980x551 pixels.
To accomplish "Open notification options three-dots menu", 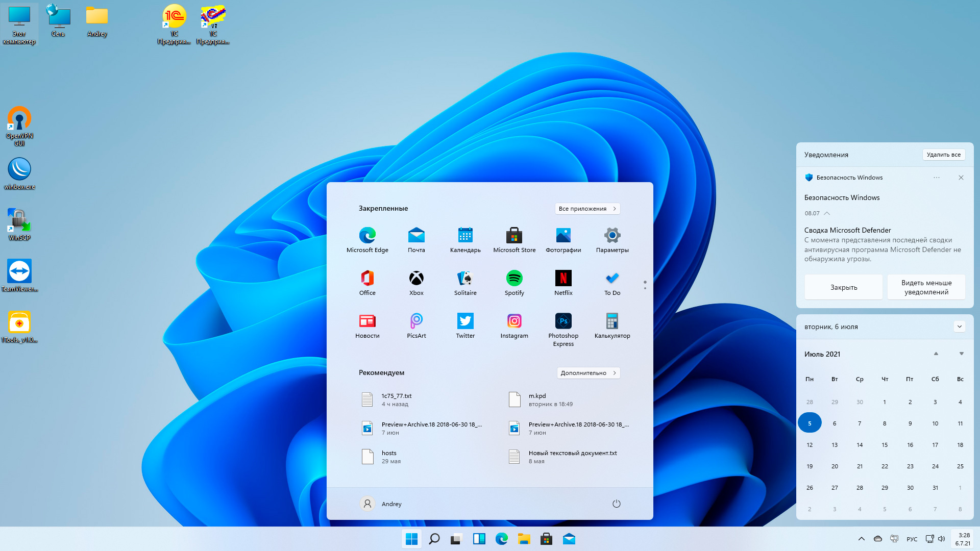I will [936, 178].
